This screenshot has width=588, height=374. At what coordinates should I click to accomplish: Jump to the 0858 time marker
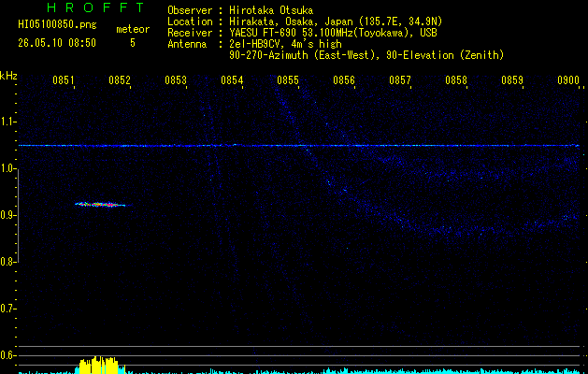coord(456,79)
